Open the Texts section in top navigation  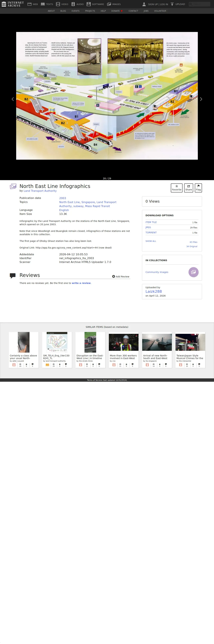coord(47,4)
